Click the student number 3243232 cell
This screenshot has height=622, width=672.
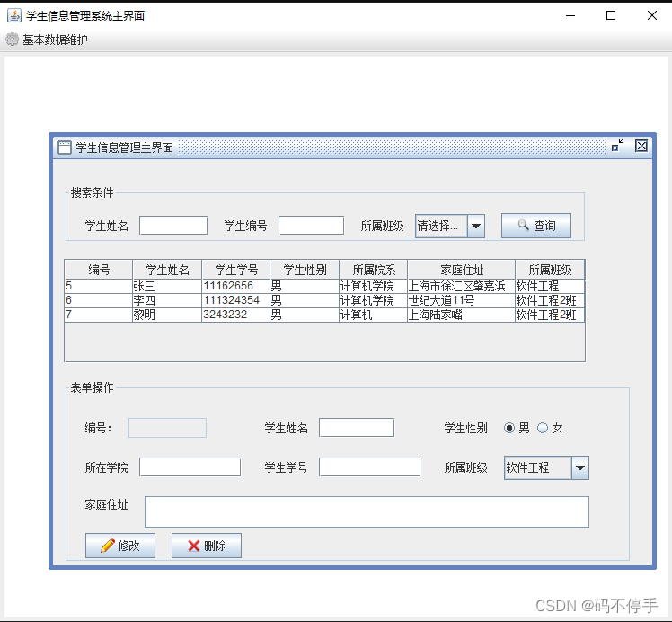coord(235,315)
